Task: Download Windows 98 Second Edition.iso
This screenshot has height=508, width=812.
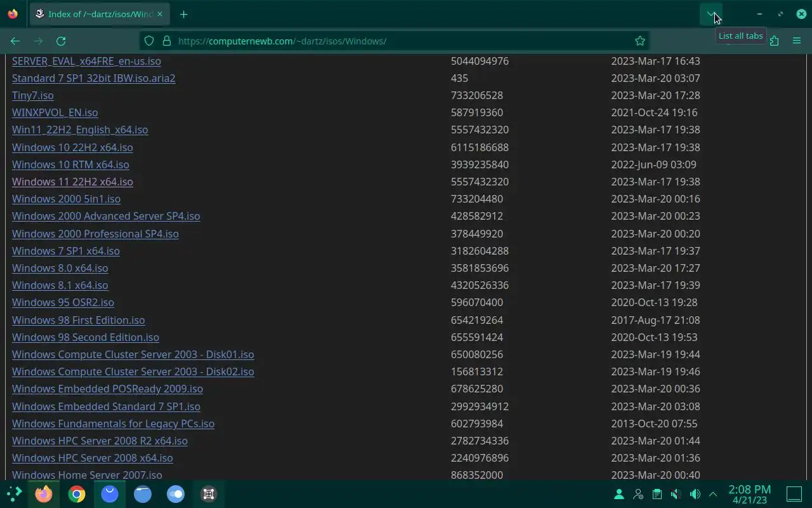Action: tap(86, 337)
